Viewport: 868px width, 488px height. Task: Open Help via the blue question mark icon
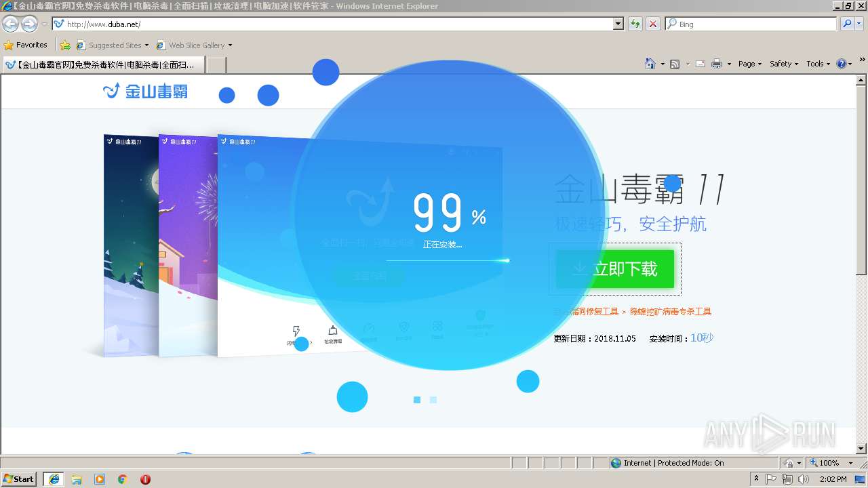842,64
